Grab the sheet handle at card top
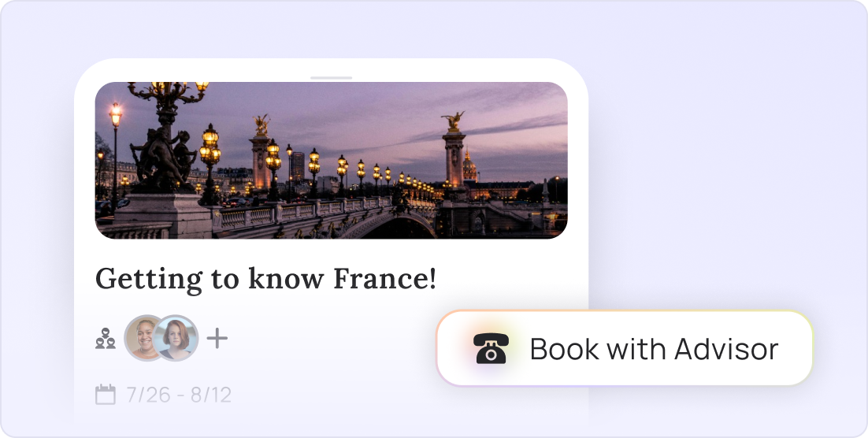Viewport: 868px width, 438px height. pos(331,78)
